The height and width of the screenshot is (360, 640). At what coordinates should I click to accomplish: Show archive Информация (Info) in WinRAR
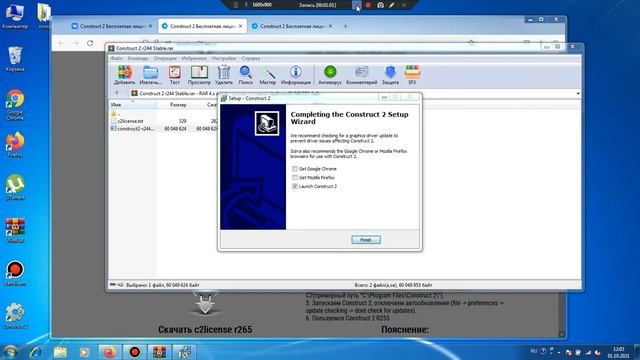296,75
